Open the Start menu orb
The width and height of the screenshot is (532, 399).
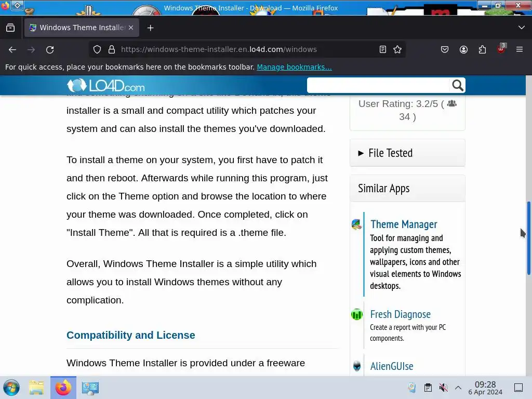coord(11,388)
